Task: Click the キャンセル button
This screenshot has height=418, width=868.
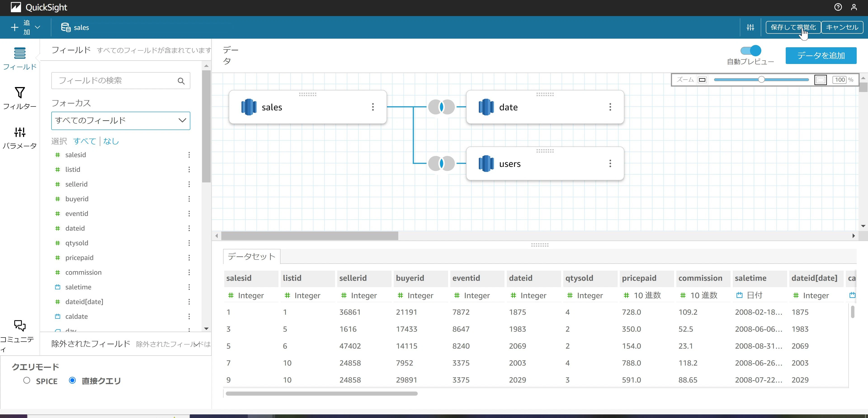Action: point(842,27)
